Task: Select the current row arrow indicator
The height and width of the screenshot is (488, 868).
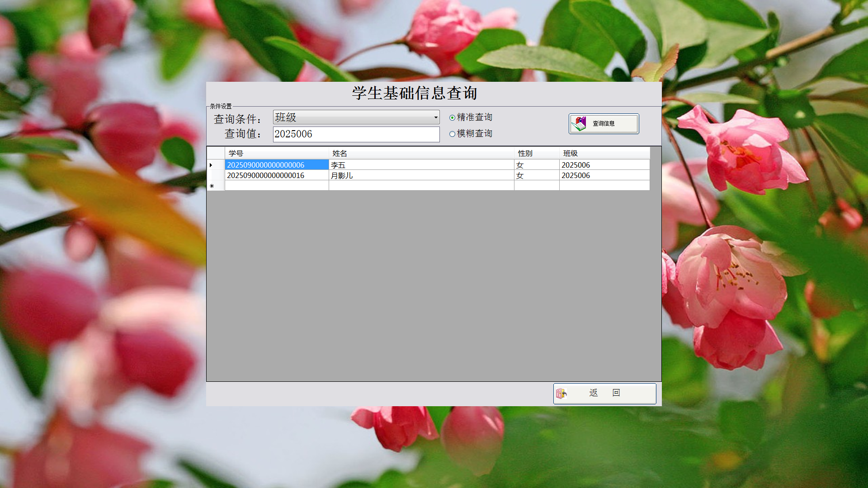Action: 211,165
